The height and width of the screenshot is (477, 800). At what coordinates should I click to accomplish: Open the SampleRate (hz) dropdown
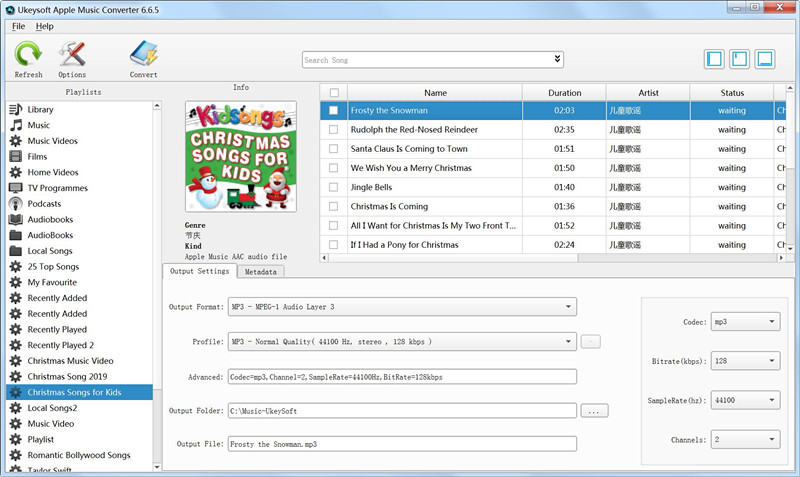coord(745,400)
